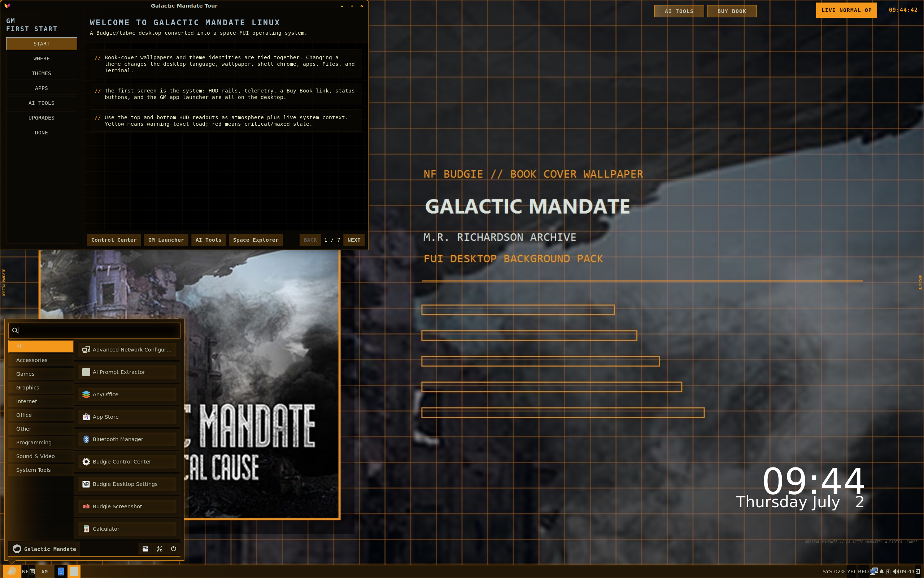Open Advanced Network Configuration from app list

point(127,349)
